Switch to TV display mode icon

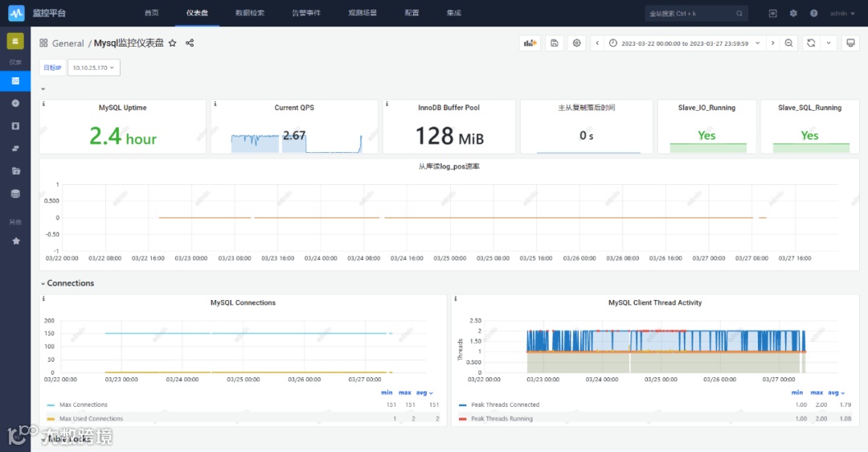pos(851,43)
